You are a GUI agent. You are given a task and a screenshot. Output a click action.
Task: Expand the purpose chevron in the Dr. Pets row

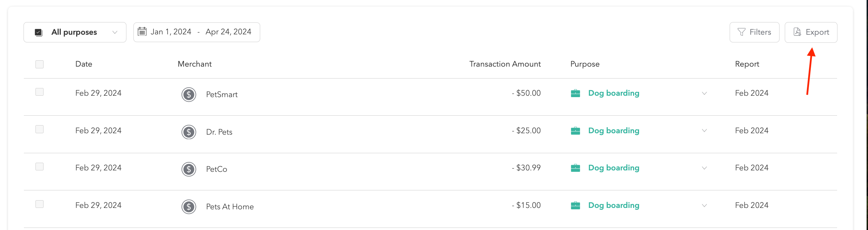pyautogui.click(x=704, y=131)
